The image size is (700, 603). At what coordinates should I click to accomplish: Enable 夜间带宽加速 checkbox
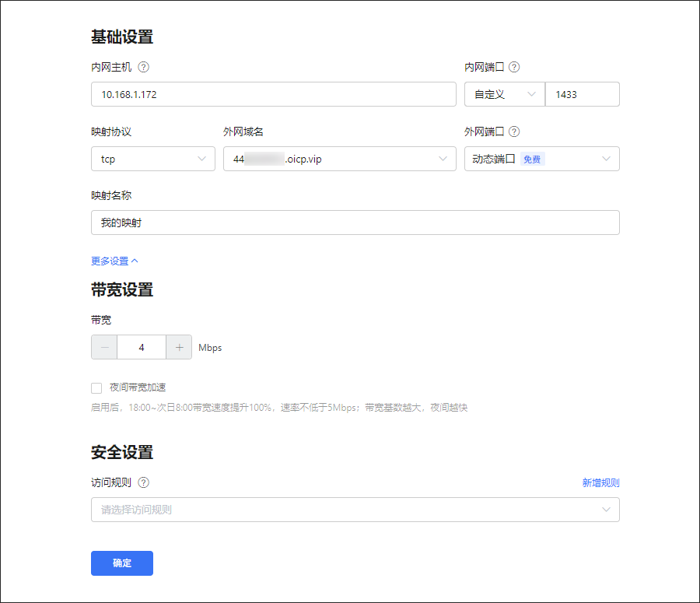click(x=96, y=387)
